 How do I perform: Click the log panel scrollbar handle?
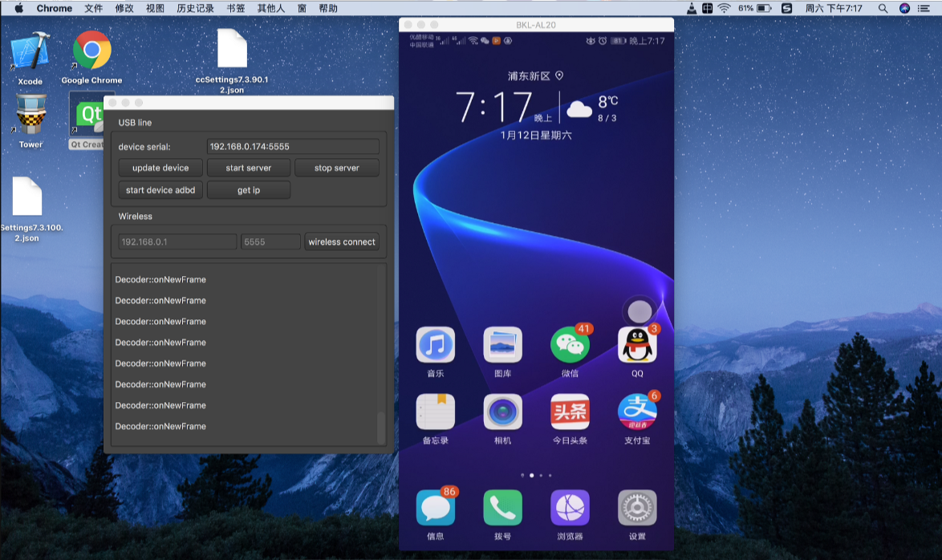[381, 428]
